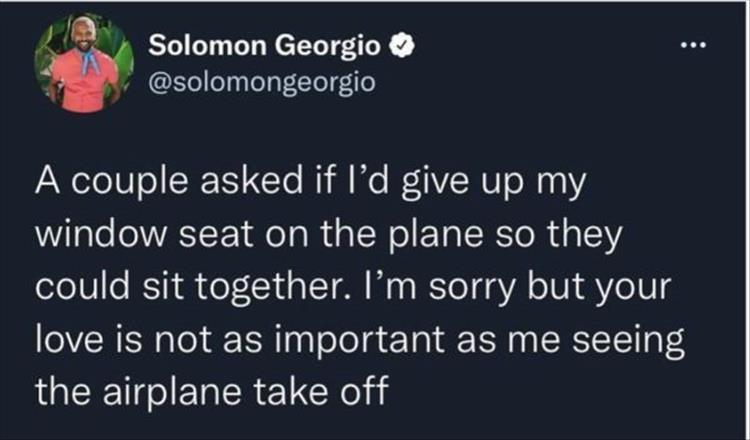Open Solomon Georgio's profile picture
Viewport: 750px width, 440px height.
(85, 65)
